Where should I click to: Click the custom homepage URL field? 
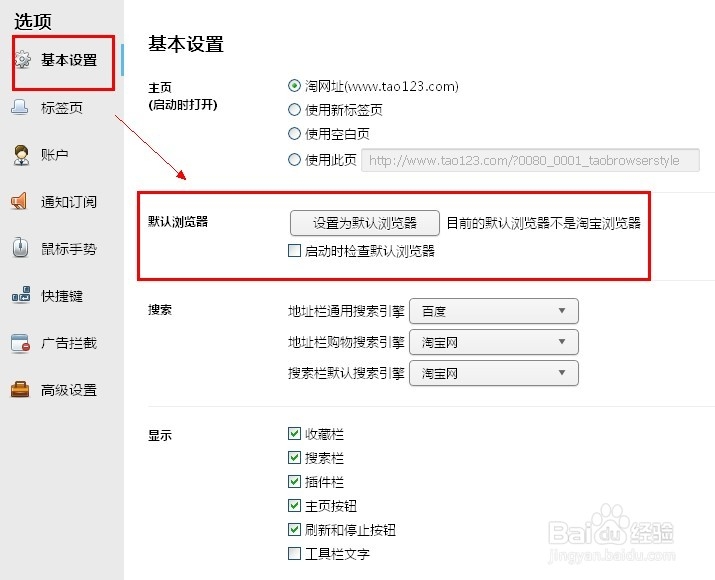point(530,160)
